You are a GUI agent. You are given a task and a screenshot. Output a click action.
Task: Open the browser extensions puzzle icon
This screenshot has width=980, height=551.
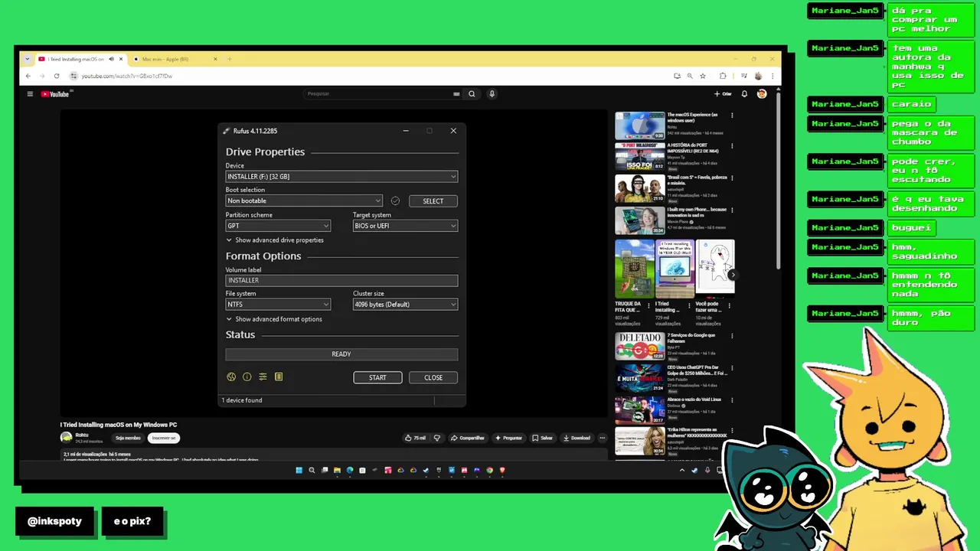pyautogui.click(x=723, y=76)
